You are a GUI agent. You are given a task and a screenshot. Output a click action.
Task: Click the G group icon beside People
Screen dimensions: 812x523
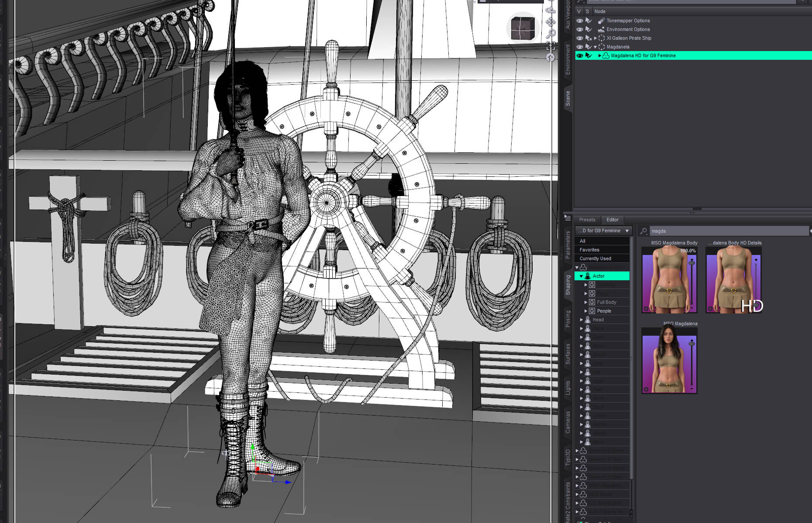pos(592,311)
